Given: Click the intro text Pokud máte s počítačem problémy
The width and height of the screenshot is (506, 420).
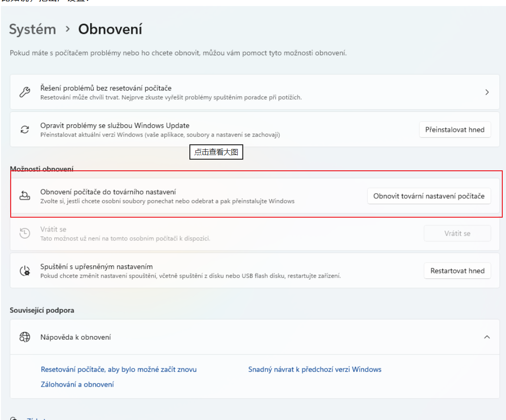Looking at the screenshot, I should [x=178, y=53].
